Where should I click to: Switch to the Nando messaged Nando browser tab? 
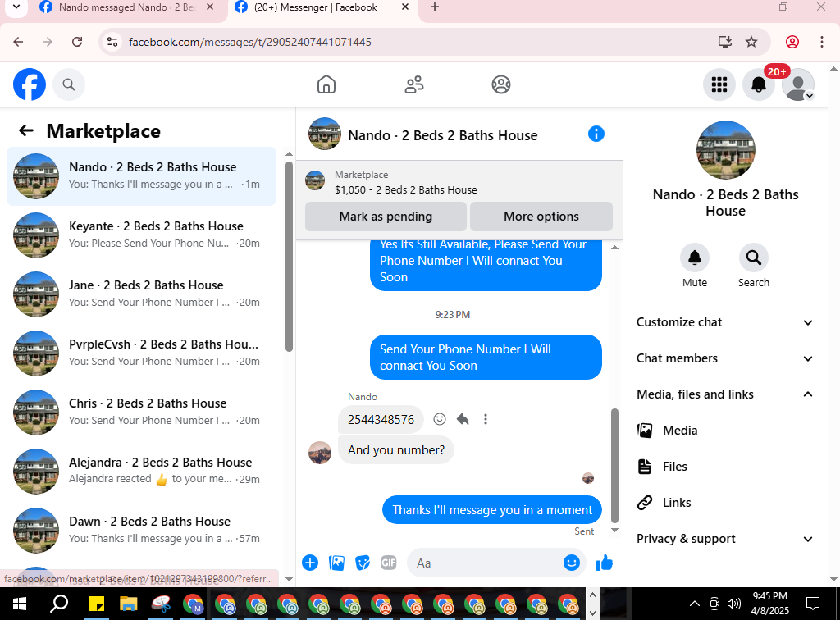click(x=126, y=7)
